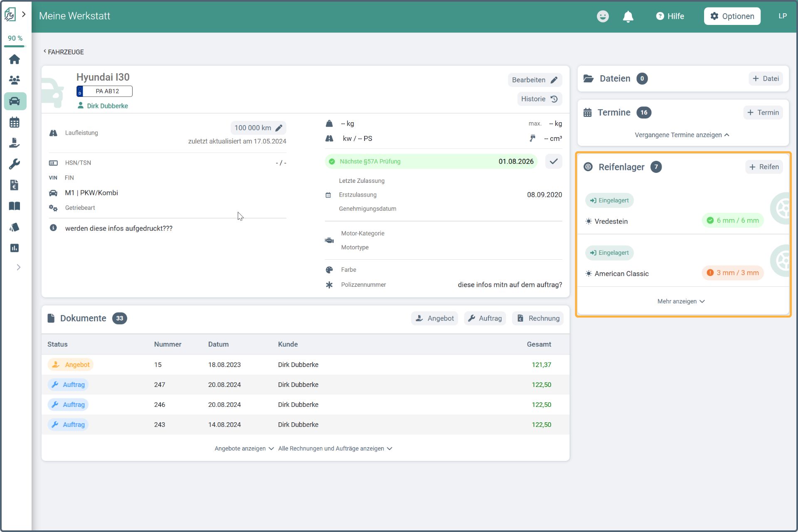The image size is (798, 532).
Task: Click the notification bell icon
Action: point(628,16)
